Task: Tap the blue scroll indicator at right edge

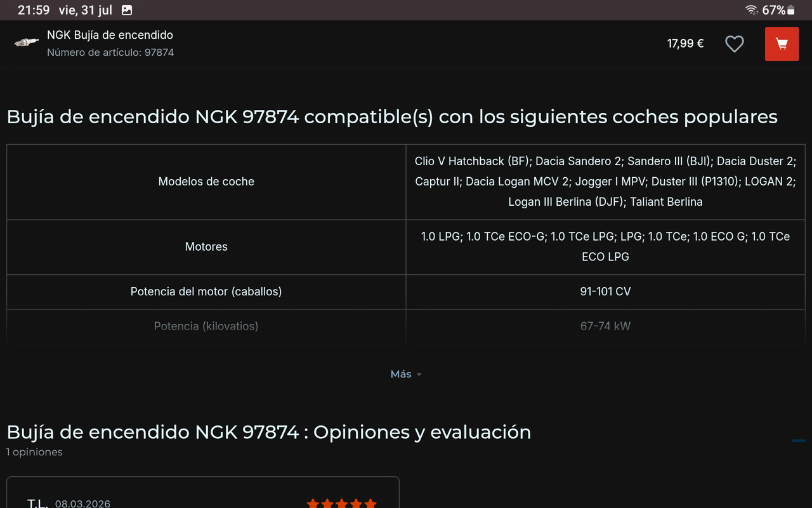Action: 799,441
